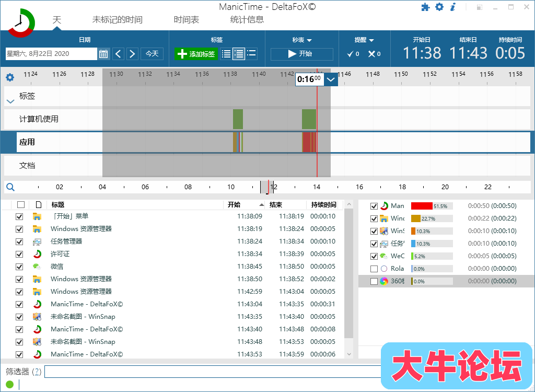Click the timeline zoom magnifier icon
535x392 pixels.
(10, 187)
